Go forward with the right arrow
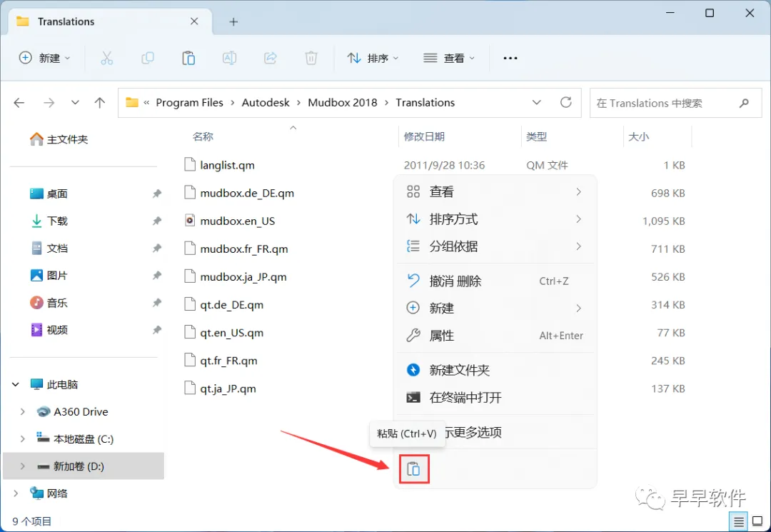771x532 pixels. [49, 103]
